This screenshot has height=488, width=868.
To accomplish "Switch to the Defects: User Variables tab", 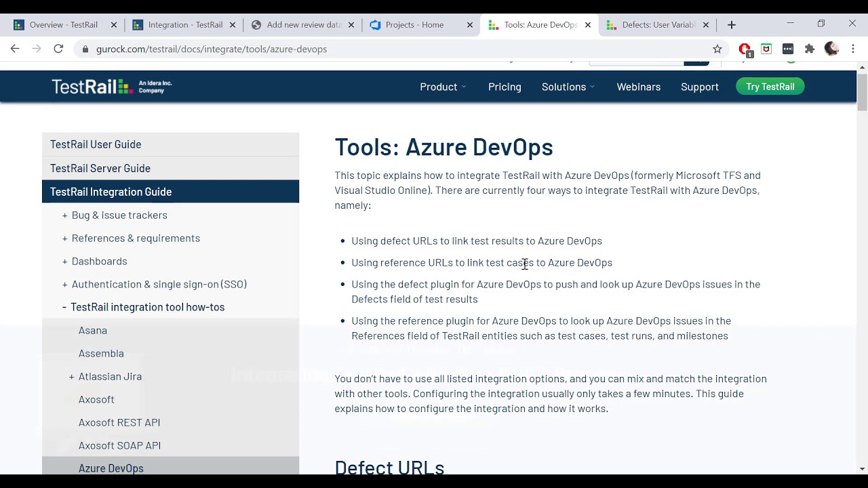I will point(658,25).
